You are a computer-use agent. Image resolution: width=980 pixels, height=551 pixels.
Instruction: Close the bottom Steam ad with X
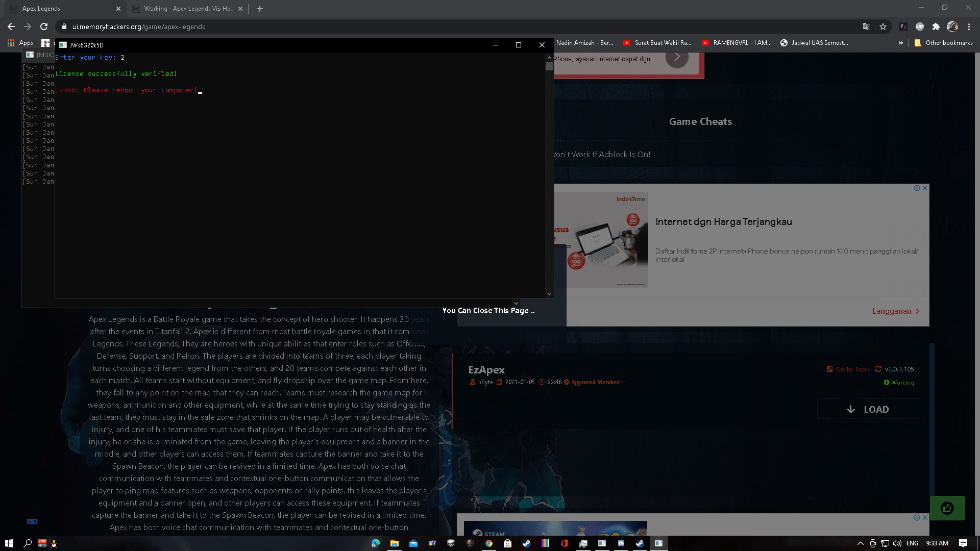(x=925, y=518)
